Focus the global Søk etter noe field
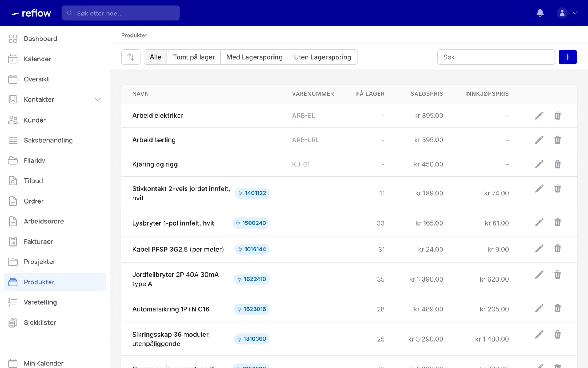This screenshot has width=588, height=368. [x=121, y=13]
